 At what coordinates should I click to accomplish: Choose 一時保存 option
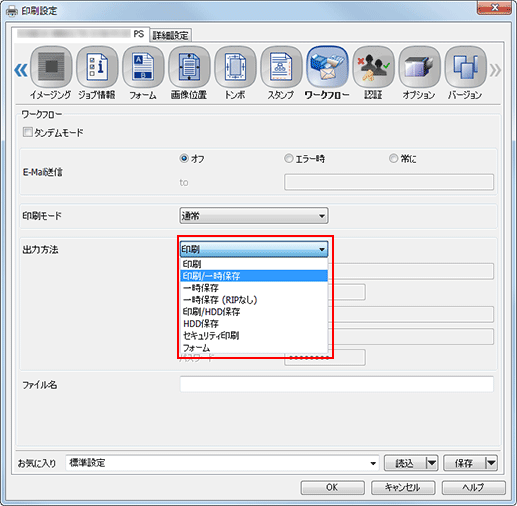(x=254, y=288)
